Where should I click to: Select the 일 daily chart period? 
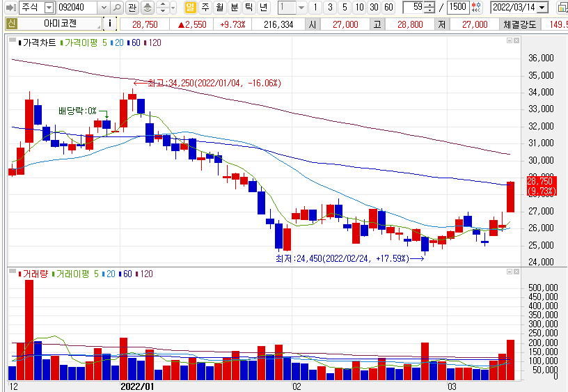point(190,7)
